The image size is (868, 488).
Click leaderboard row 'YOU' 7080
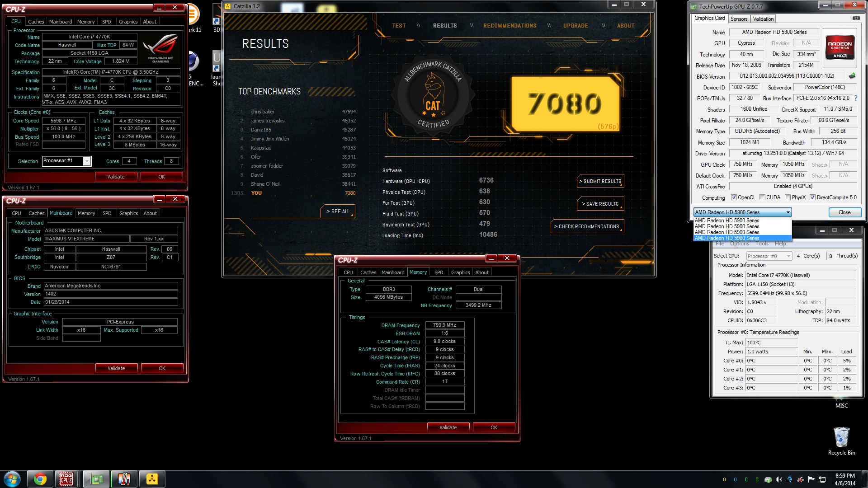coord(294,193)
